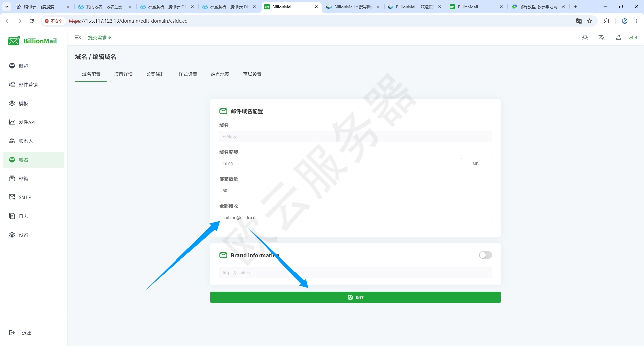
Task: Click the 设置 gear icon in sidebar
Action: point(12,235)
